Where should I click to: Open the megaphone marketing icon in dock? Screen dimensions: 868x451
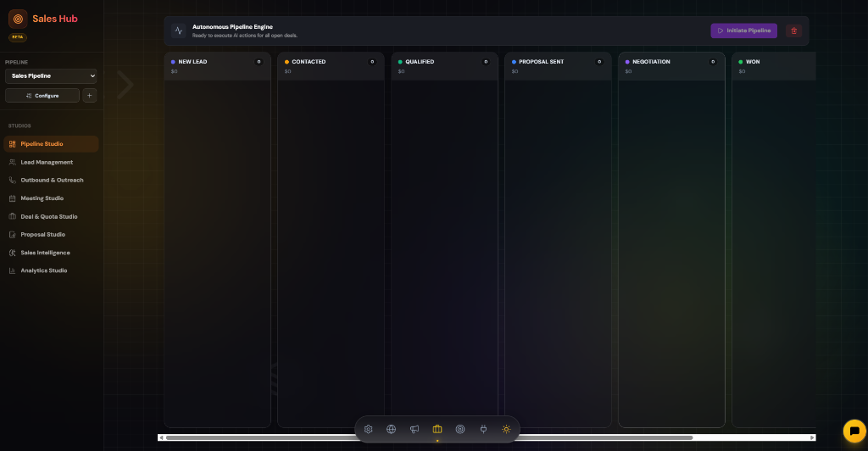(x=414, y=430)
